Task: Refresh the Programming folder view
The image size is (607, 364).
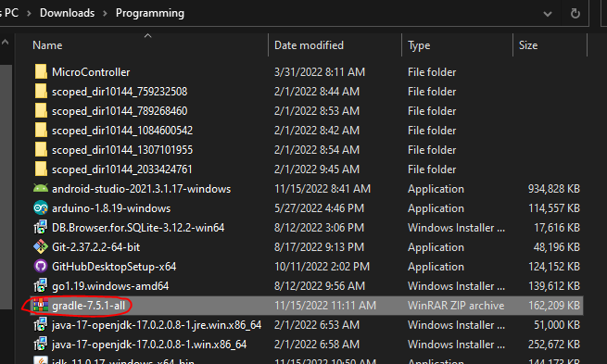Action: point(575,14)
